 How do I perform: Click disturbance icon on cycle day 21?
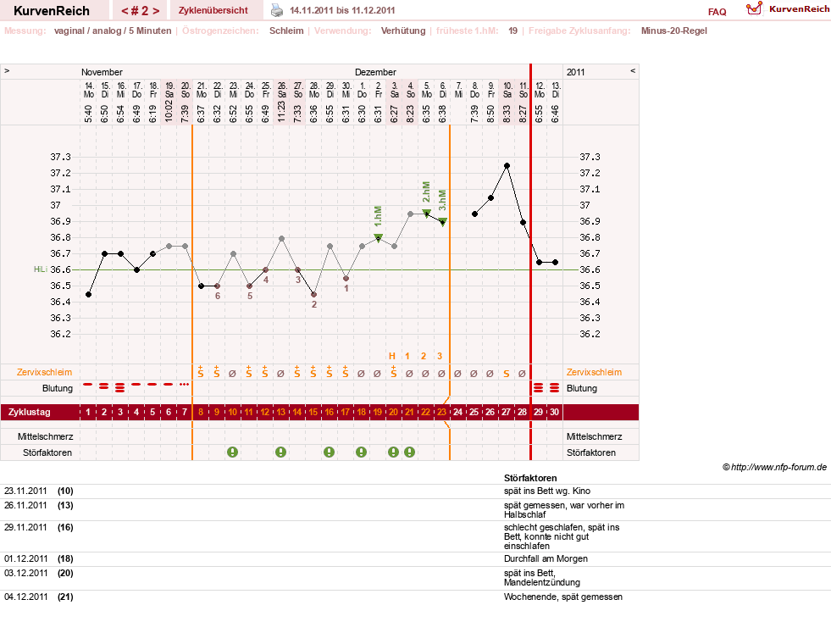(x=410, y=452)
